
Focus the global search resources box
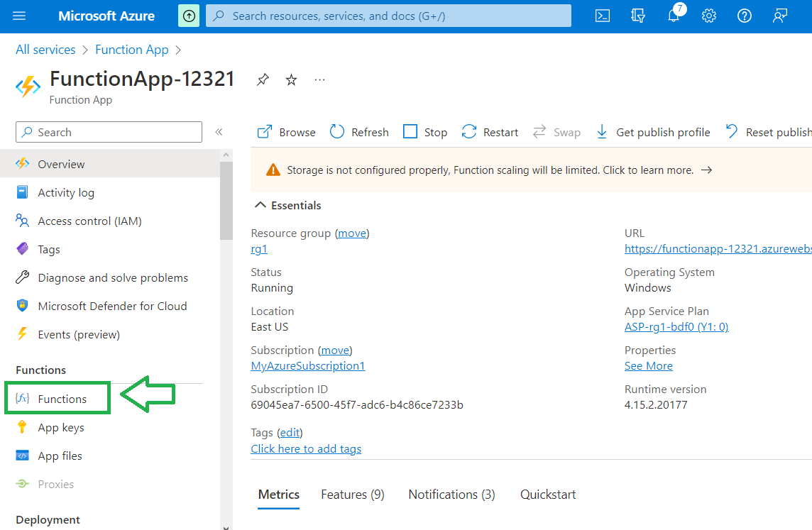click(388, 16)
